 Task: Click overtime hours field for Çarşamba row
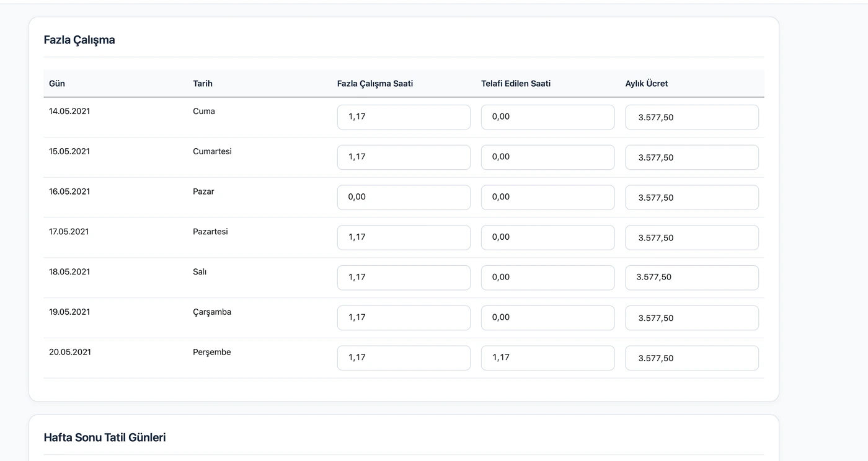click(x=404, y=318)
